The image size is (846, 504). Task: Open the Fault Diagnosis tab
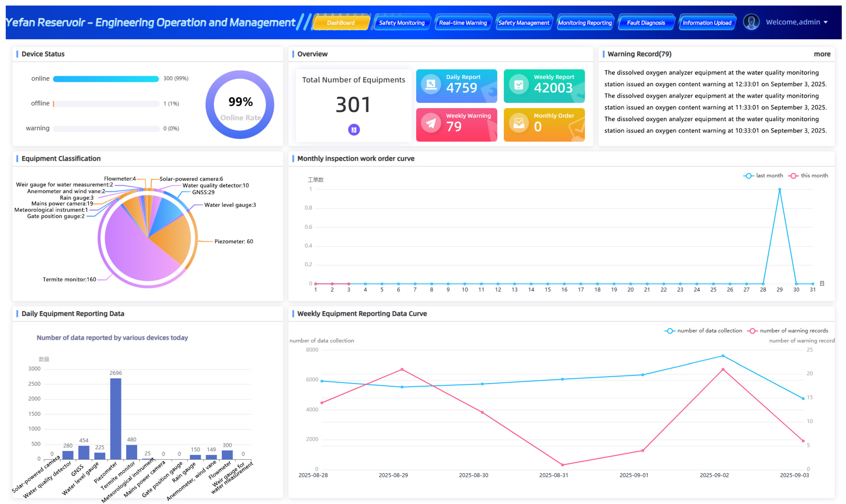pyautogui.click(x=645, y=23)
